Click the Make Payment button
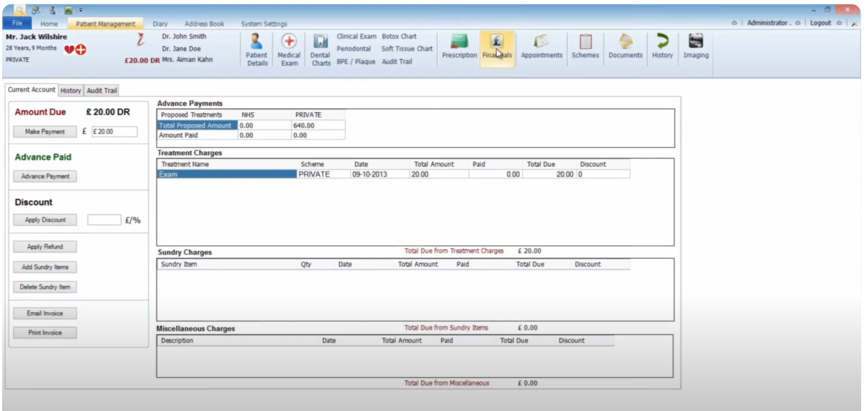The height and width of the screenshot is (411, 868). click(x=45, y=132)
